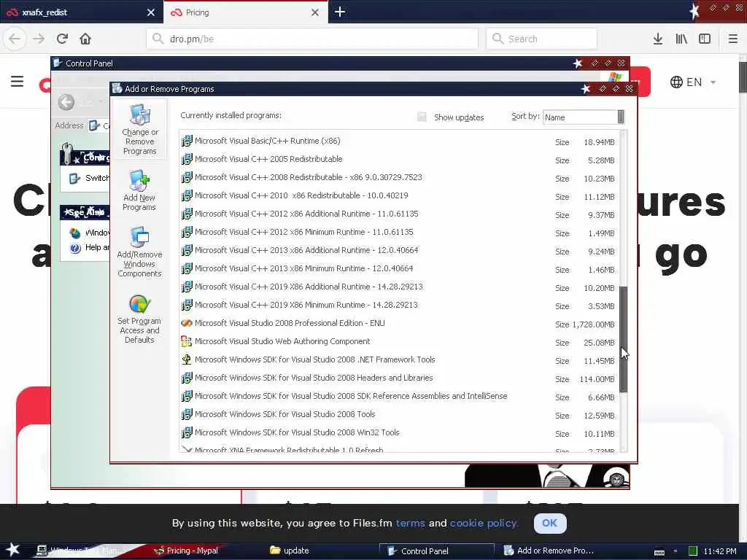Select Visual C++ 2012 x86 Additional Runtime
The width and height of the screenshot is (747, 560).
click(x=398, y=214)
